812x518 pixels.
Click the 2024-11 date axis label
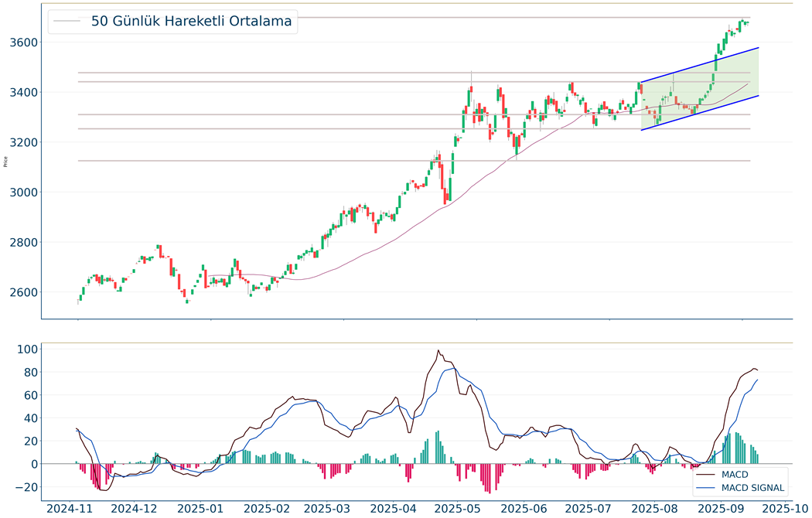[70, 509]
